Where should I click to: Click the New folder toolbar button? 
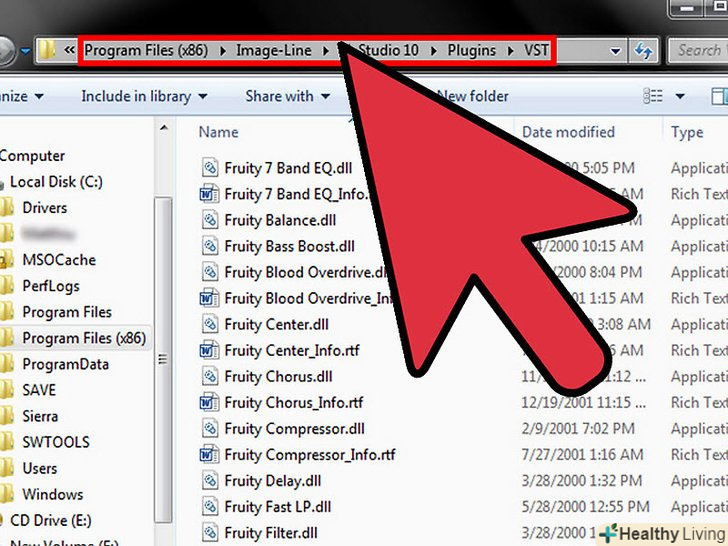coord(473,96)
